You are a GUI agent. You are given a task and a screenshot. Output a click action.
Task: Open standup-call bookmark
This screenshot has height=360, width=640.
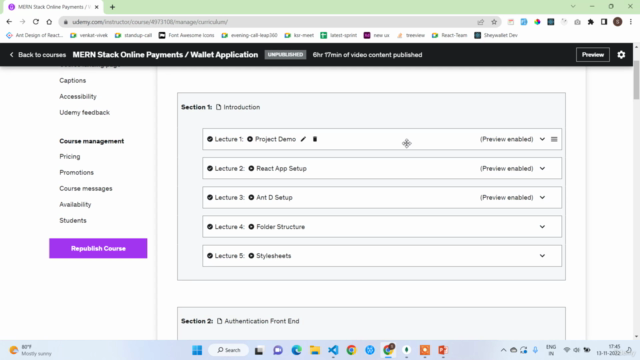133,35
